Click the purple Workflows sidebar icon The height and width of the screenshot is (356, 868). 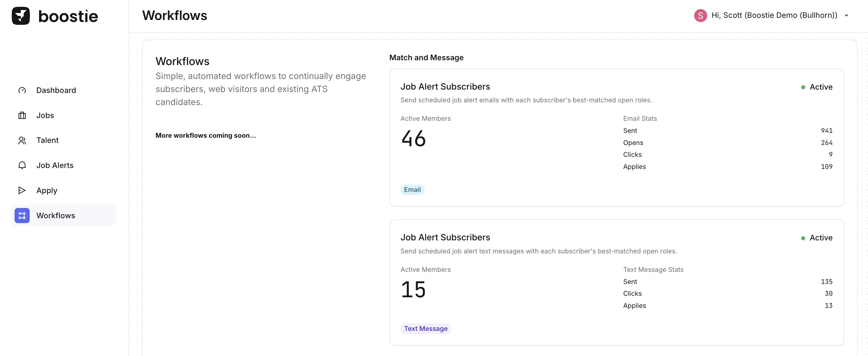[22, 216]
